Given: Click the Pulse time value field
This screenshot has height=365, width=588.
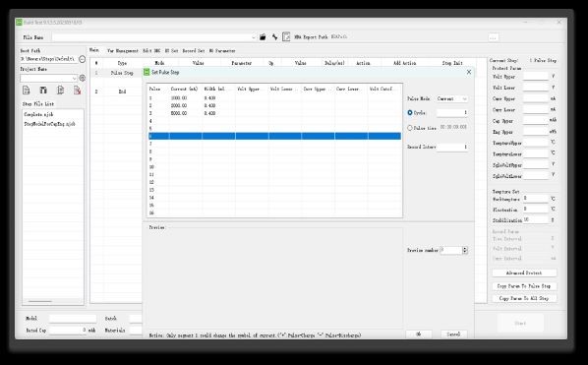Looking at the screenshot, I should coord(453,127).
